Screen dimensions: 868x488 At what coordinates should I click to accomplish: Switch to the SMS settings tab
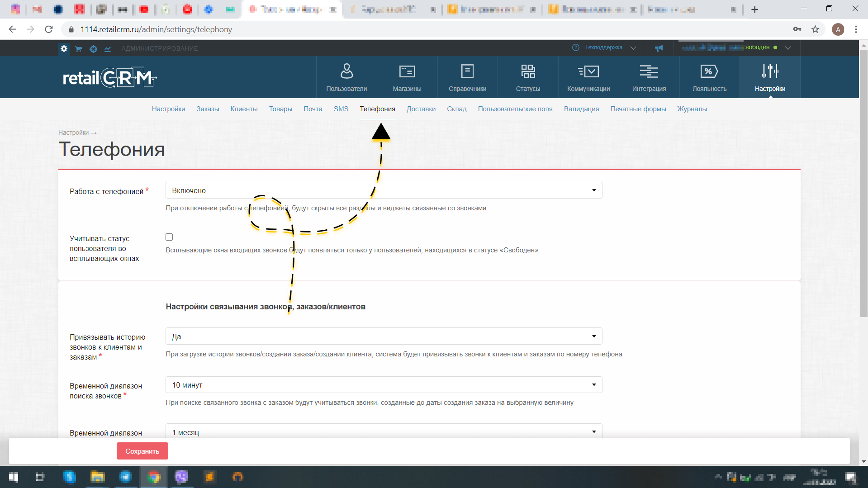[x=342, y=109]
